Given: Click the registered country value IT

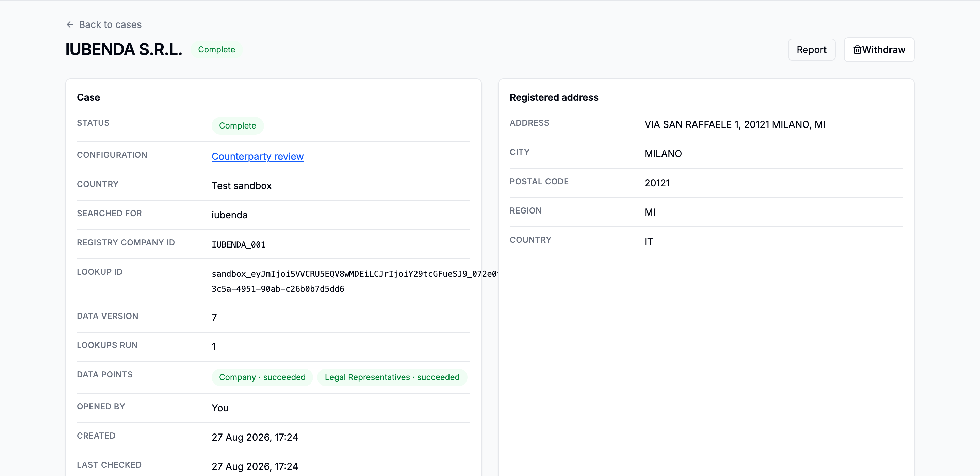Looking at the screenshot, I should [x=648, y=242].
